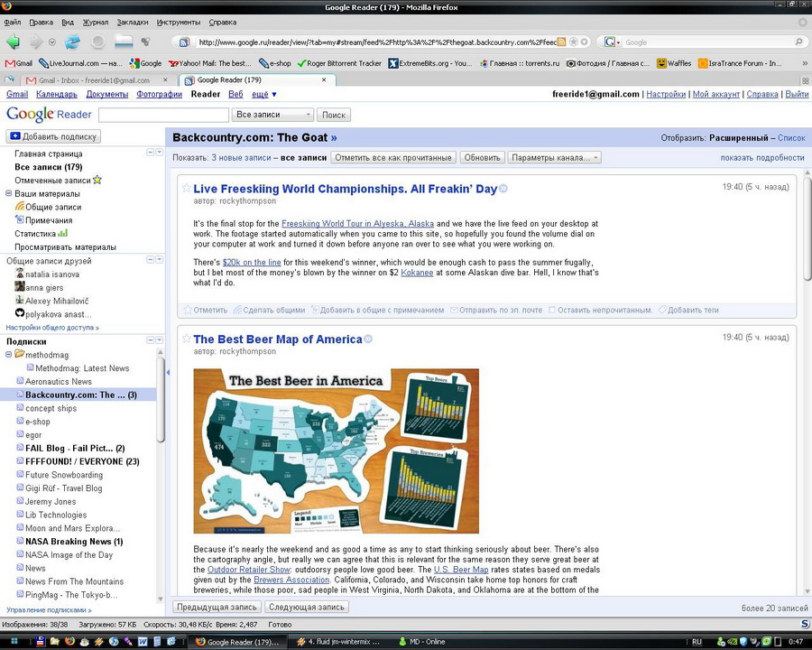Viewport: 812px width, 650px height.
Task: Star the Live Freeskiing World Championships post
Action: click(x=187, y=189)
